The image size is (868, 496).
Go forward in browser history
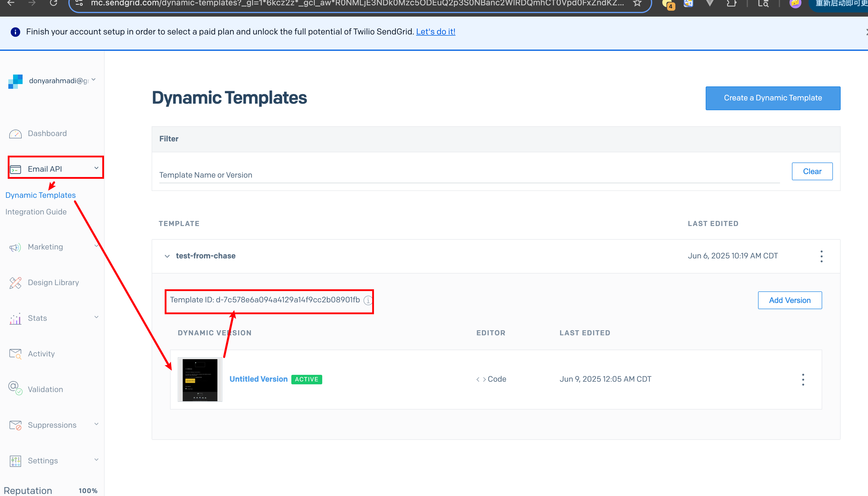pos(32,3)
